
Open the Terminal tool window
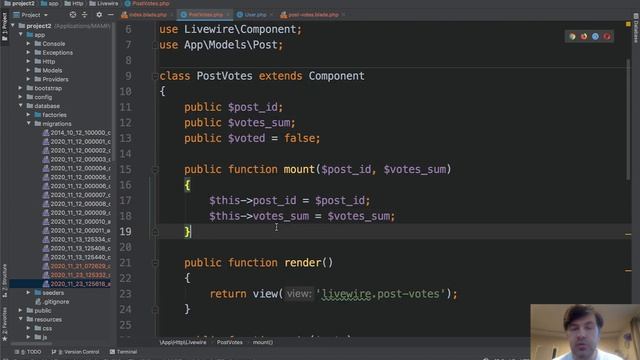[123, 352]
